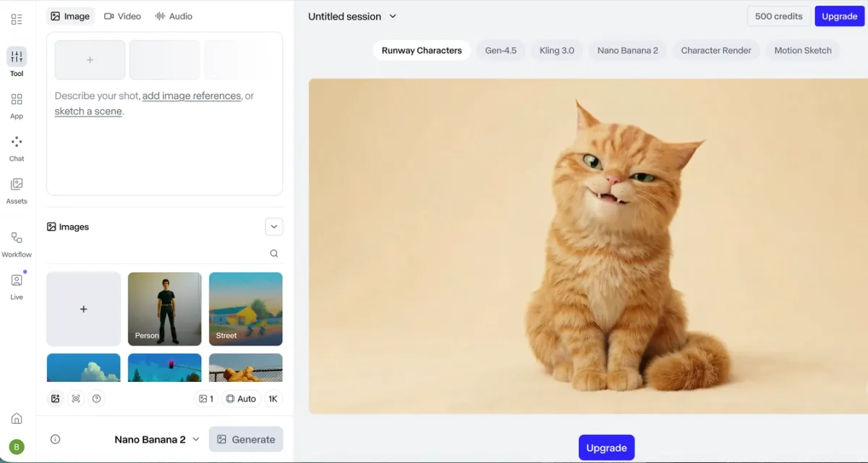Click the search icon in Images panel
868x463 pixels.
coord(274,253)
